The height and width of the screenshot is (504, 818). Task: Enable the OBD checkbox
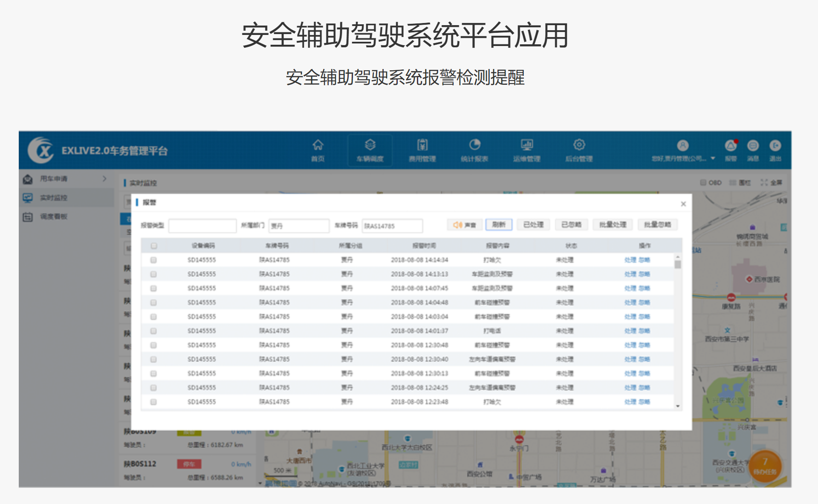(703, 183)
